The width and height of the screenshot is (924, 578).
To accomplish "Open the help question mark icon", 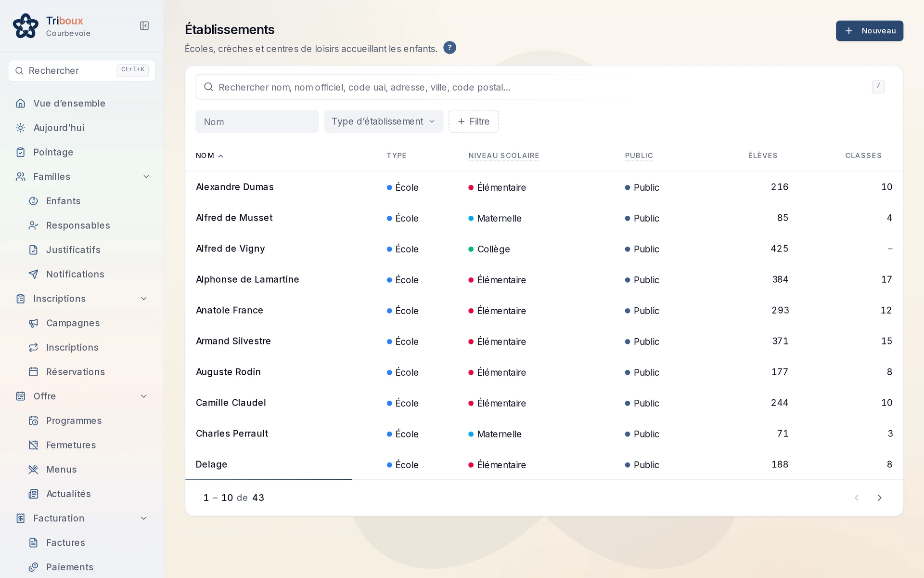I will 449,48.
